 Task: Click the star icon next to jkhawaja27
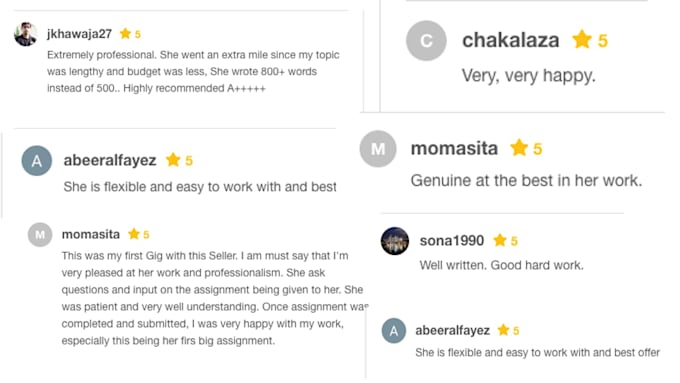click(125, 33)
